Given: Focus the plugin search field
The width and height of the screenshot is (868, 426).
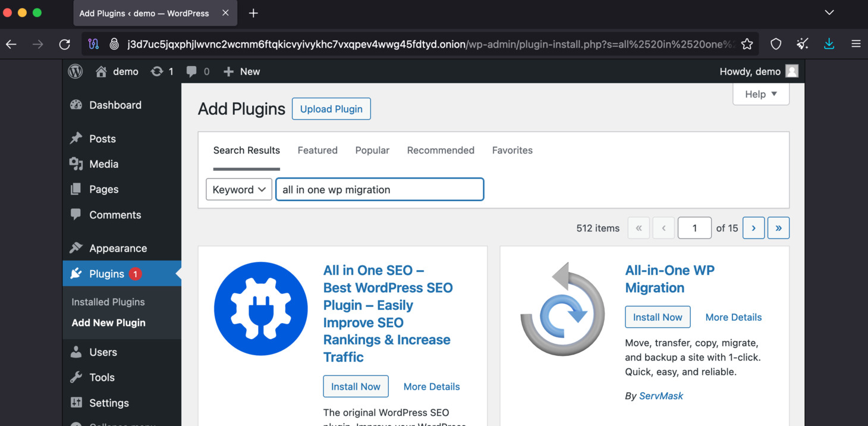Looking at the screenshot, I should (x=380, y=189).
